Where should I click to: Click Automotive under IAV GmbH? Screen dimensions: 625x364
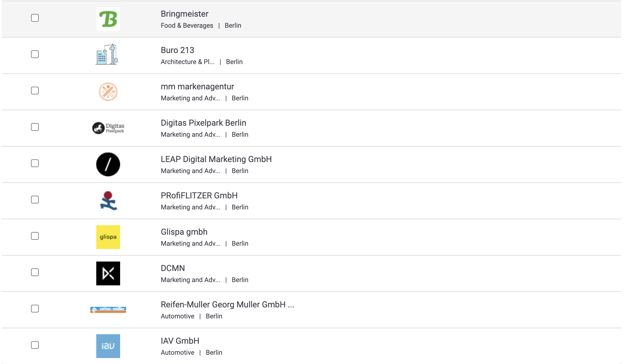click(177, 353)
